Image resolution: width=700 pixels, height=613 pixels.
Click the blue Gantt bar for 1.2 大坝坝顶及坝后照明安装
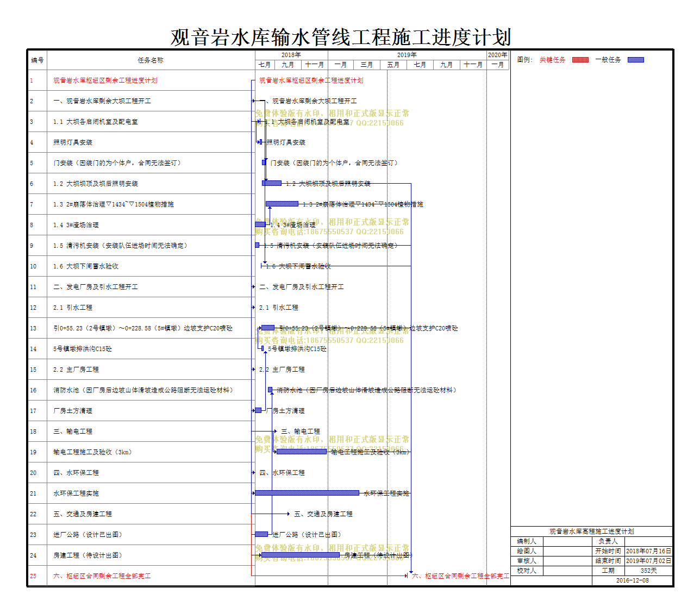point(272,183)
